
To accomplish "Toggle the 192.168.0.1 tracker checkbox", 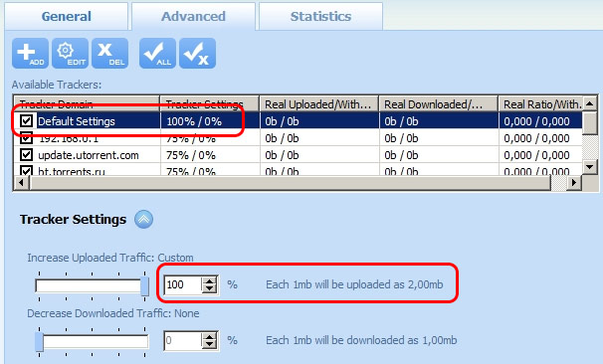I will click(26, 137).
